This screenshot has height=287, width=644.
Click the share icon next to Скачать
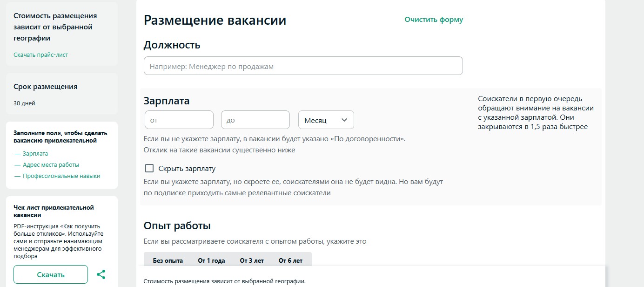click(x=101, y=274)
